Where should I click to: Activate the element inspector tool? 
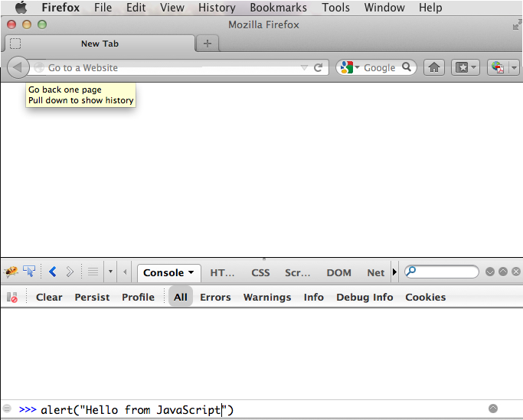tap(29, 272)
